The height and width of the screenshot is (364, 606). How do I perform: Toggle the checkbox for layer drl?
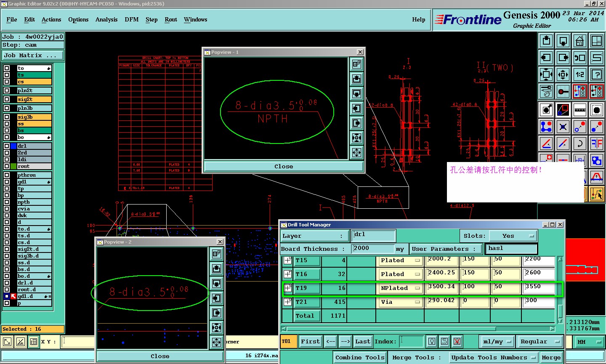[7, 146]
